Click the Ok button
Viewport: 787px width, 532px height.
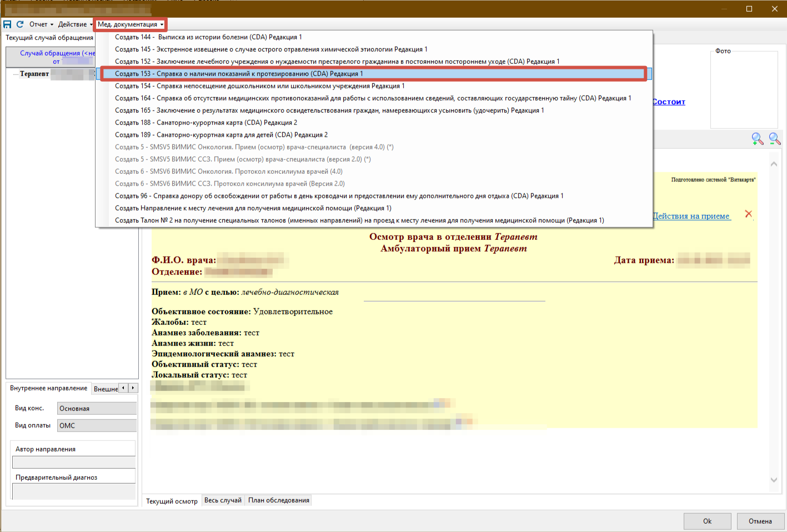pyautogui.click(x=707, y=521)
